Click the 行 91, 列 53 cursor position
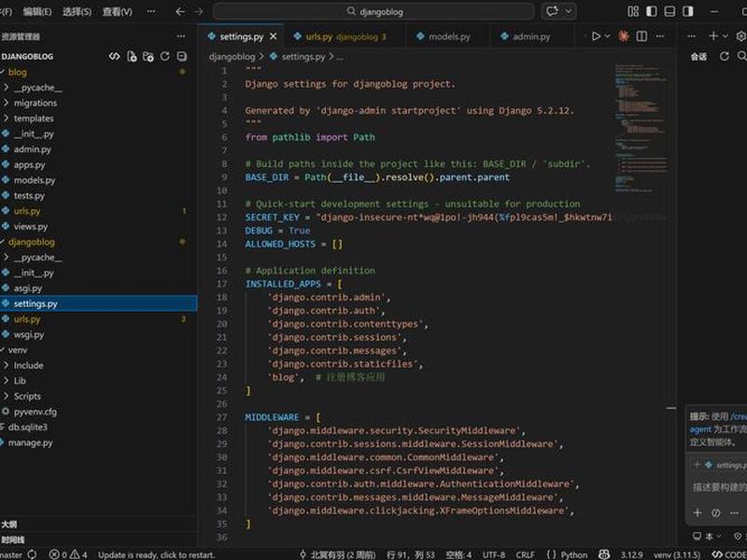Image resolution: width=747 pixels, height=560 pixels. (411, 554)
